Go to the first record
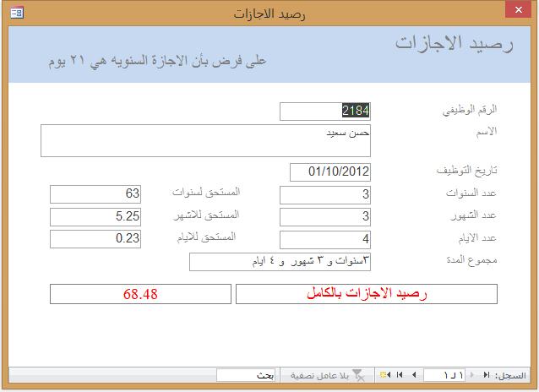Viewport: 539px width, 392px height. point(486,374)
